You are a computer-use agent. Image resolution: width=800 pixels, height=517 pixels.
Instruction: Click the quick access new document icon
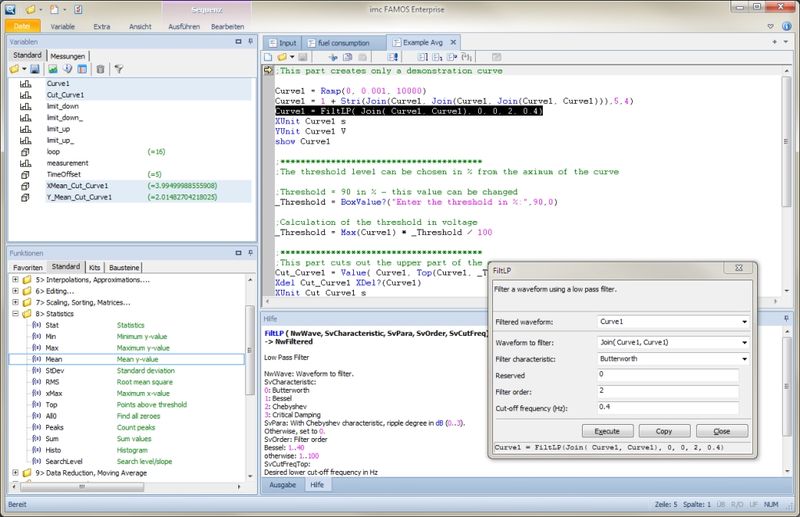click(54, 9)
